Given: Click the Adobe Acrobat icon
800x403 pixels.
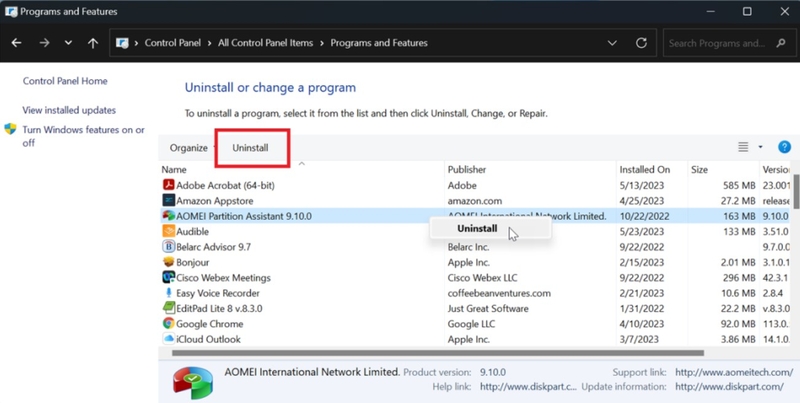Looking at the screenshot, I should [x=168, y=185].
